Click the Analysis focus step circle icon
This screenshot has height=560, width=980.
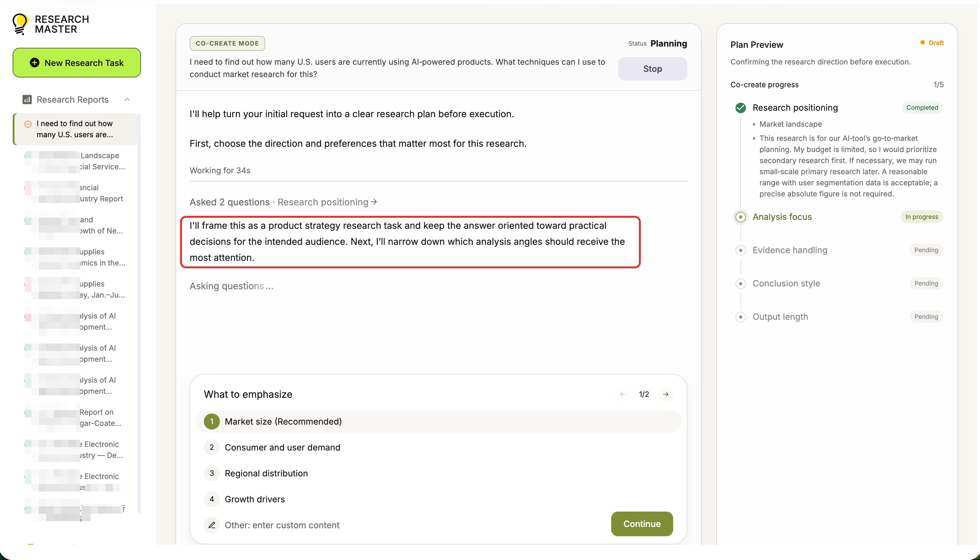pyautogui.click(x=740, y=217)
